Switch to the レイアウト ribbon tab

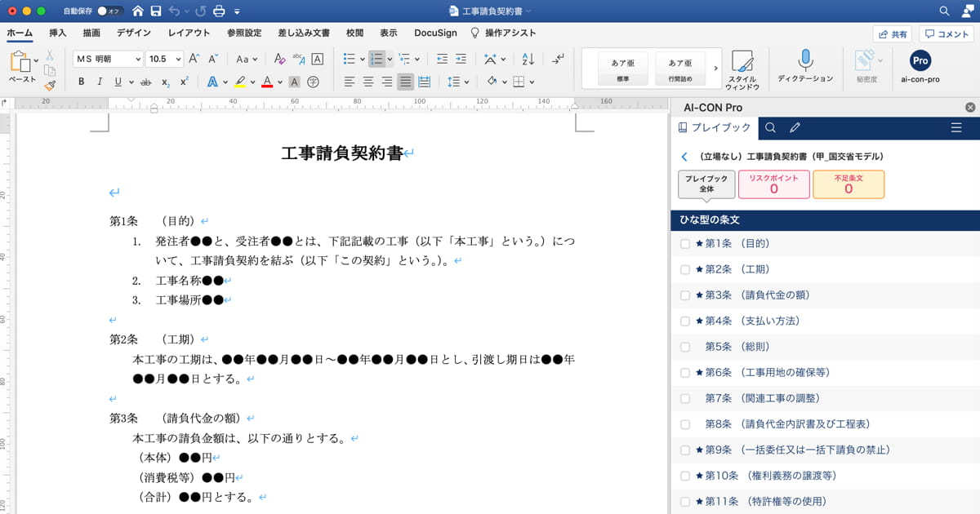click(189, 33)
